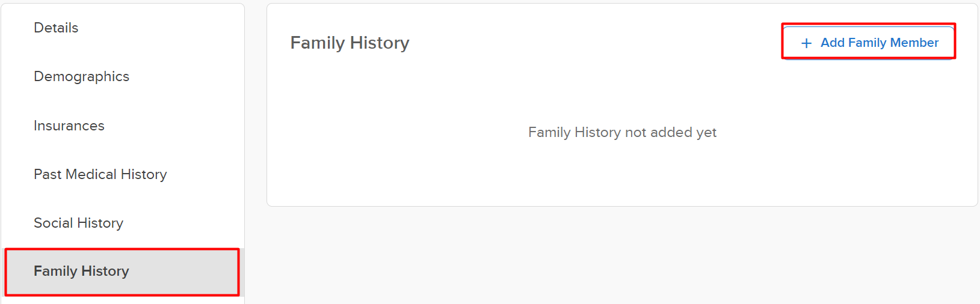Image resolution: width=980 pixels, height=304 pixels.
Task: Show the patient's Demographics page
Action: (81, 76)
